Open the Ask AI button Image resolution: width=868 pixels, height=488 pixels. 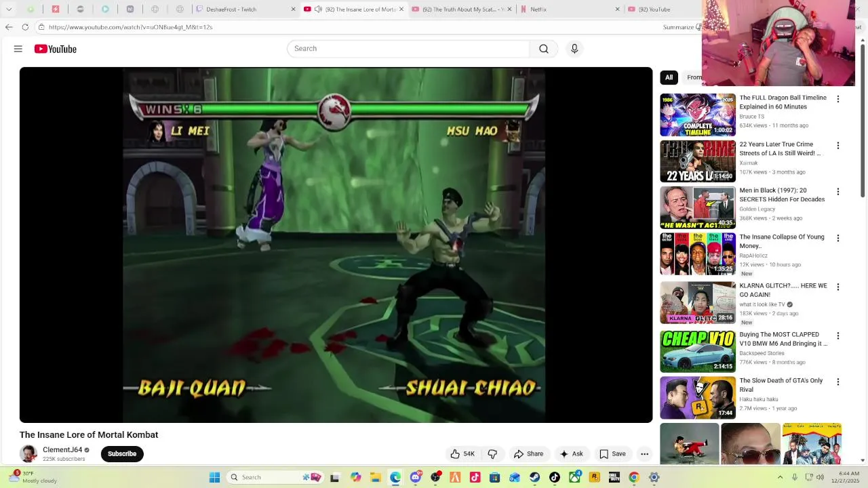(571, 454)
